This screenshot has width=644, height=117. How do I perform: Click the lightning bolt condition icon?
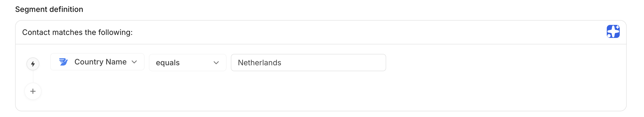click(33, 64)
